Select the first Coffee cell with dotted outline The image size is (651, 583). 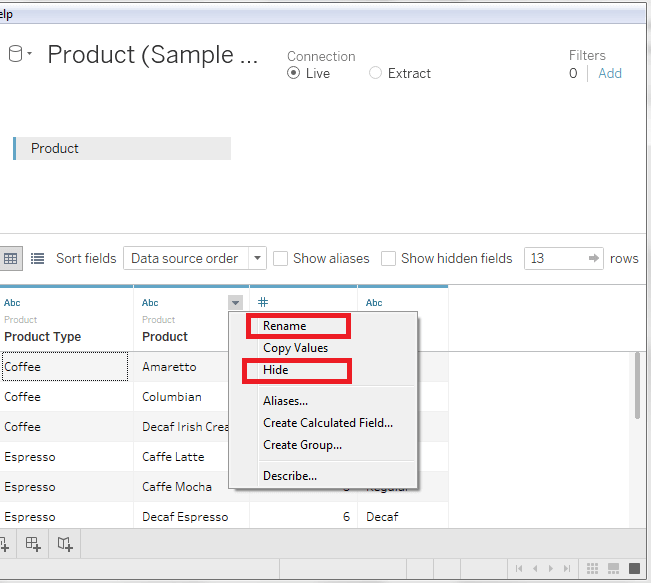[x=65, y=367]
